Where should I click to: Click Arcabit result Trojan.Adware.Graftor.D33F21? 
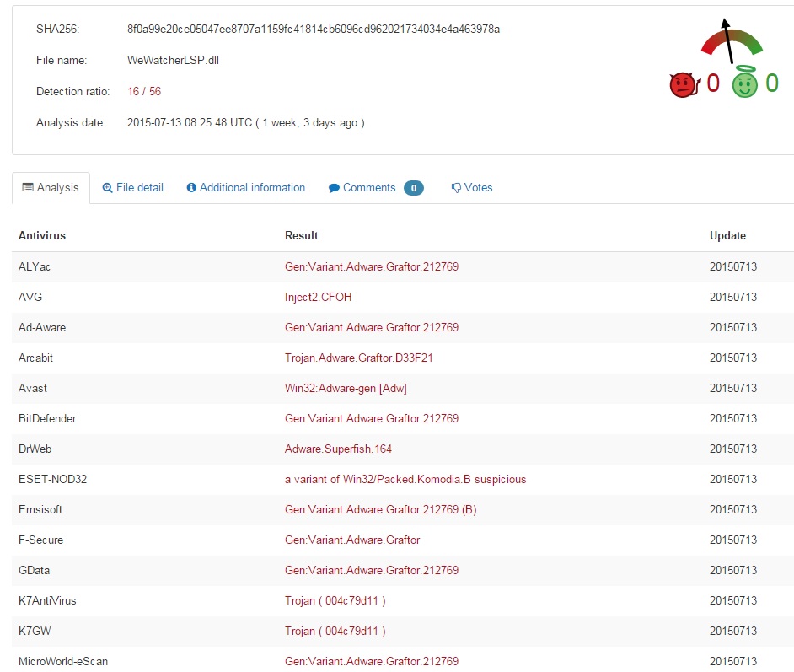[358, 358]
